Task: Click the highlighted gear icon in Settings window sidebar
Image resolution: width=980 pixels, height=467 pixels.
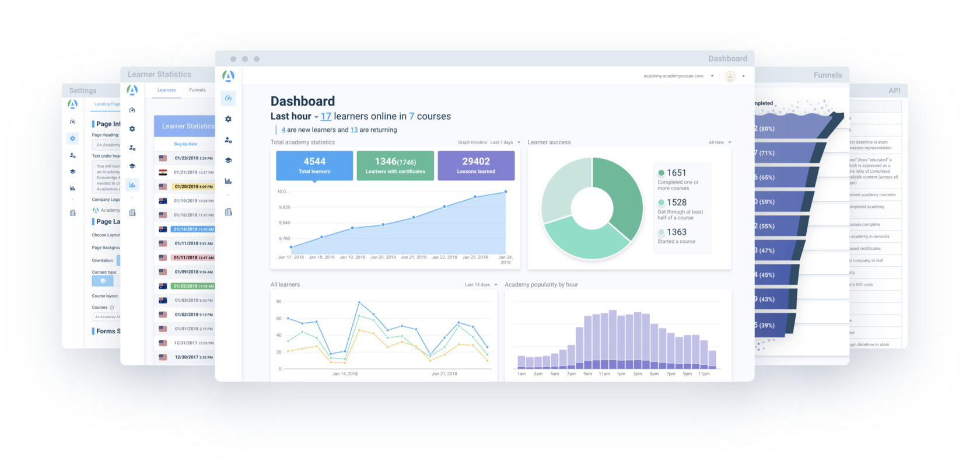Action: (72, 139)
